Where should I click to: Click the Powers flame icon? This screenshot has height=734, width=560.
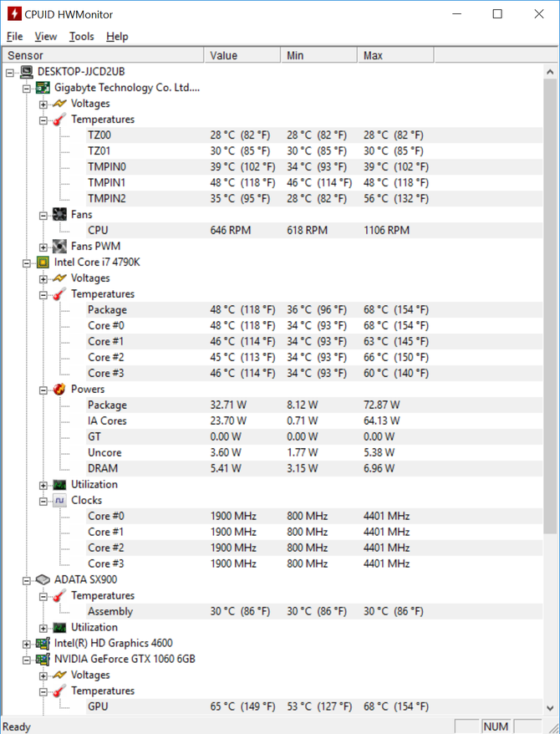pos(59,389)
